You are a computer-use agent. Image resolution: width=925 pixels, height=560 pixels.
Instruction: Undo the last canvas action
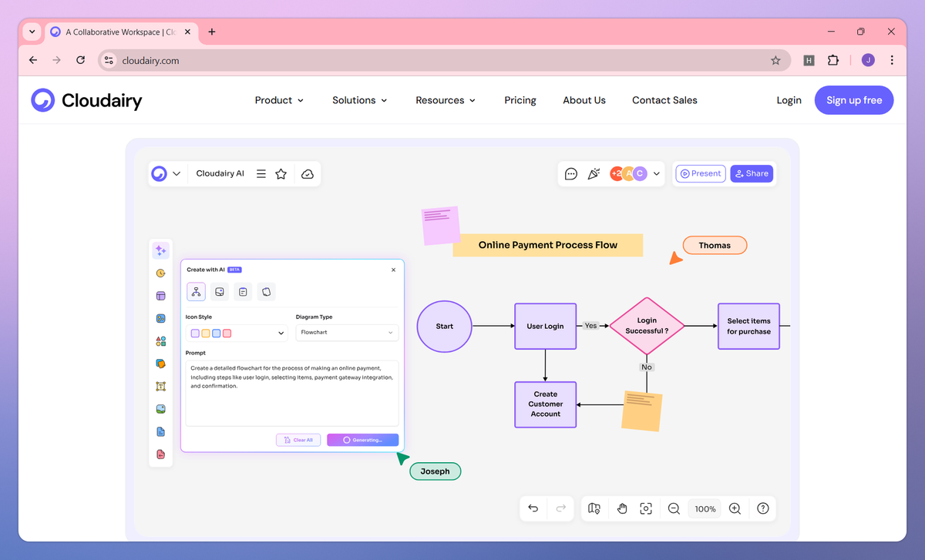pyautogui.click(x=533, y=508)
